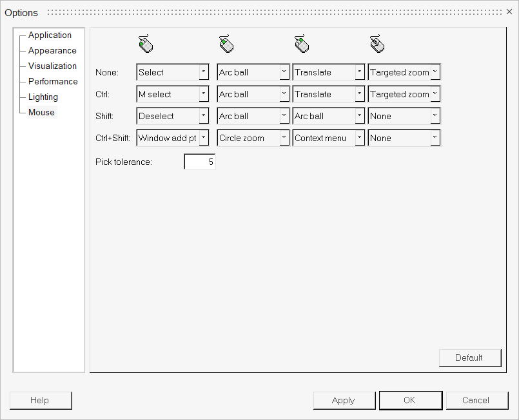Image resolution: width=519 pixels, height=420 pixels.
Task: Select Application in options tree
Action: [50, 35]
